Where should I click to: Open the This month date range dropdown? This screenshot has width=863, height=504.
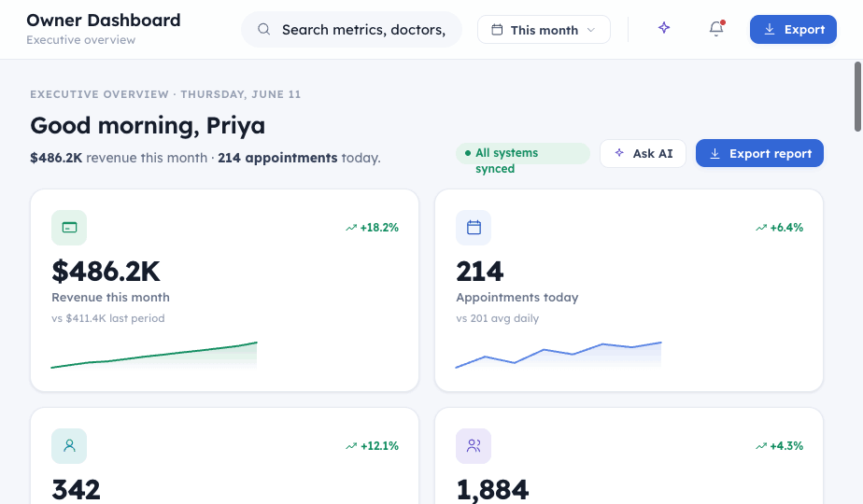tap(544, 30)
